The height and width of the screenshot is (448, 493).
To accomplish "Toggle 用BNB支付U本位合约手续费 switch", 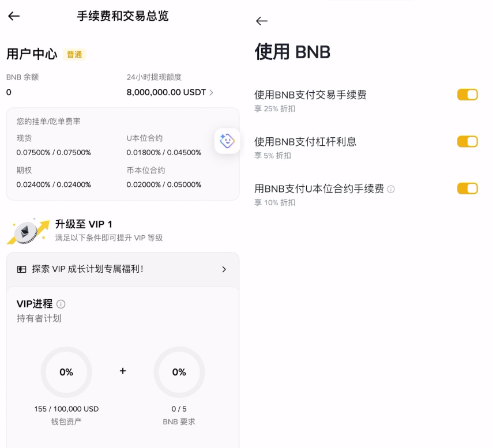I will click(467, 189).
